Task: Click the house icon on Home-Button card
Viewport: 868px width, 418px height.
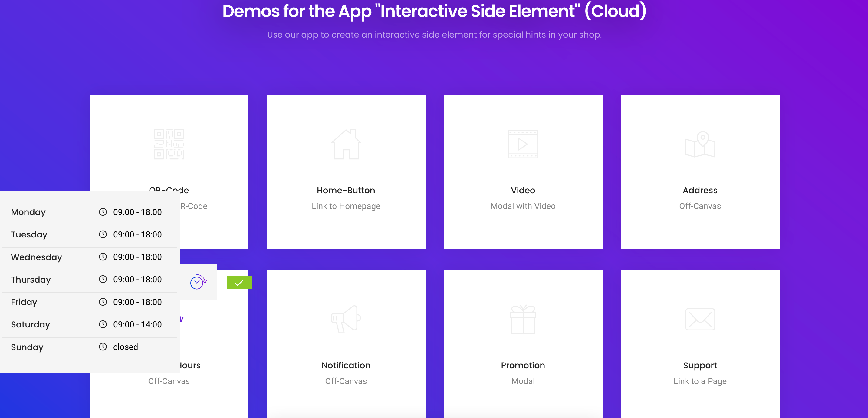Action: (346, 144)
